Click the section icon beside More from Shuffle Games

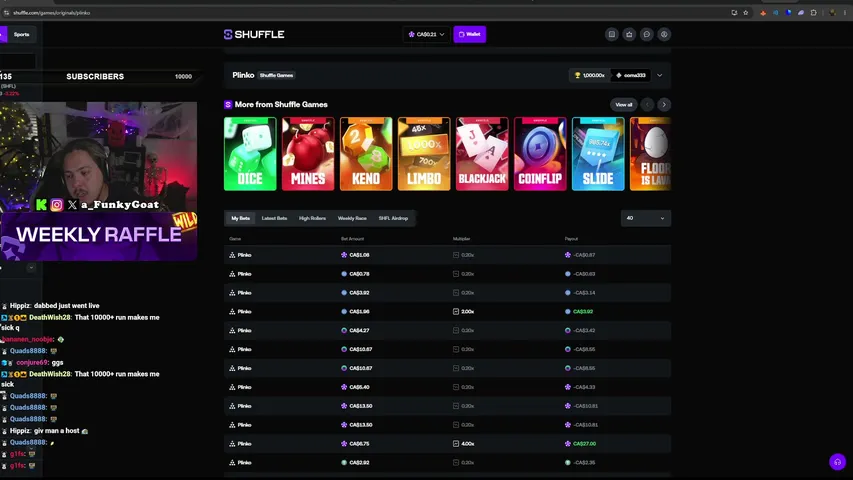point(228,104)
